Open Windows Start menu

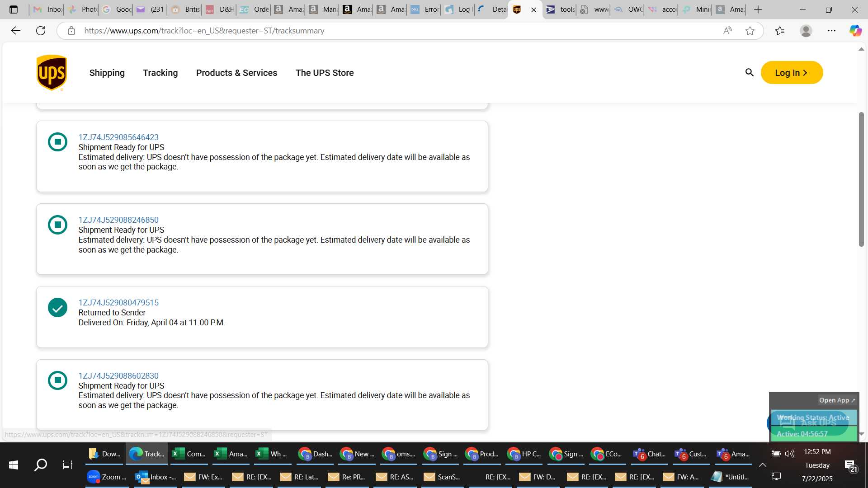point(14,465)
